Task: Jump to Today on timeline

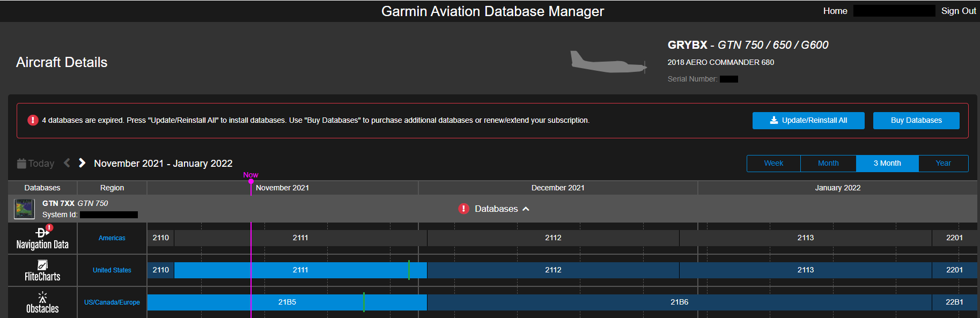Action: (x=35, y=164)
